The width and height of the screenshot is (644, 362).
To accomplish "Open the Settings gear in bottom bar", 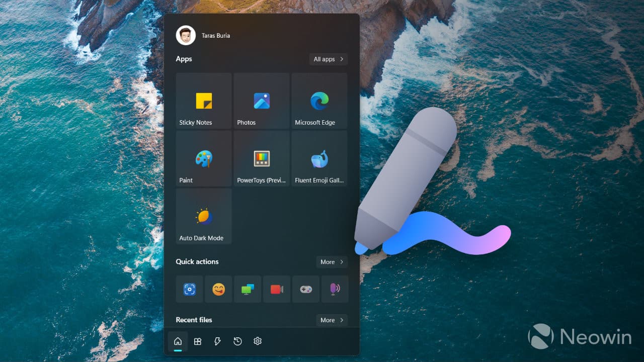I will 258,341.
